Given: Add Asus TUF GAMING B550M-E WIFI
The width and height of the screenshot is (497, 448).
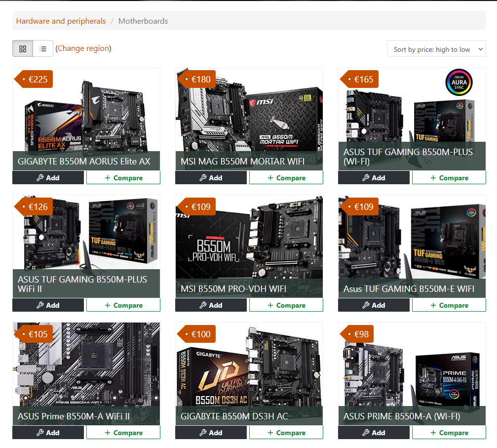Looking at the screenshot, I should click(x=374, y=305).
